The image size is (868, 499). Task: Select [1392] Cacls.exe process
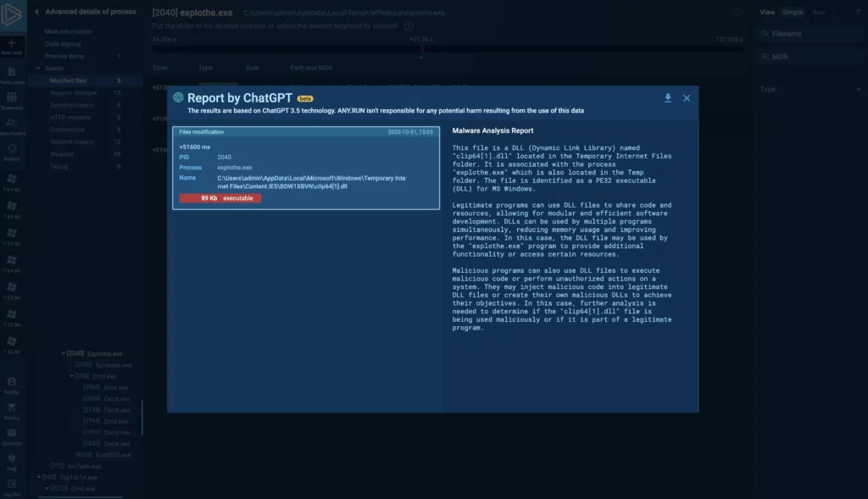point(106,432)
